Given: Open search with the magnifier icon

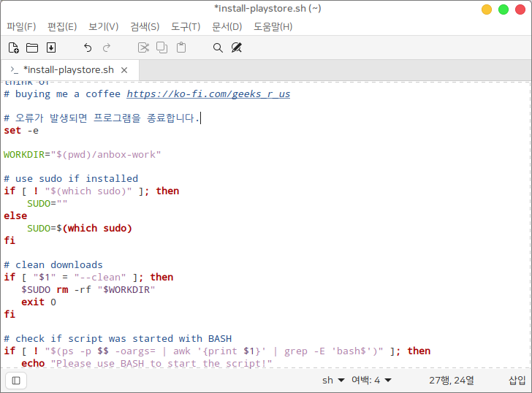Looking at the screenshot, I should (x=218, y=47).
